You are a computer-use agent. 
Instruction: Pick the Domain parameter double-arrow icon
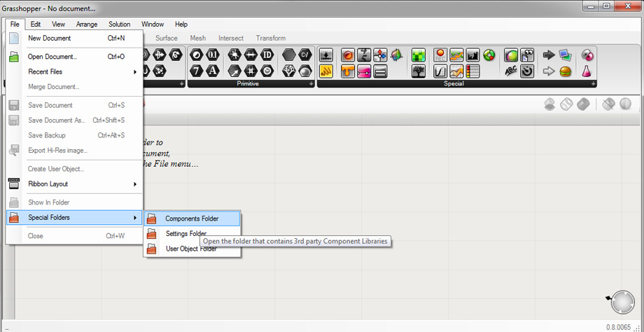251,55
